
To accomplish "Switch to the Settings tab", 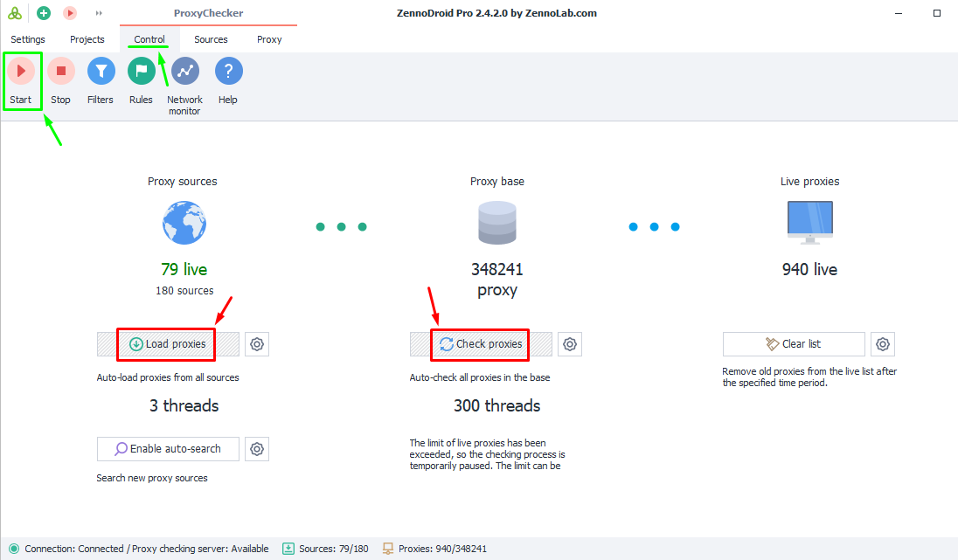I will tap(28, 39).
